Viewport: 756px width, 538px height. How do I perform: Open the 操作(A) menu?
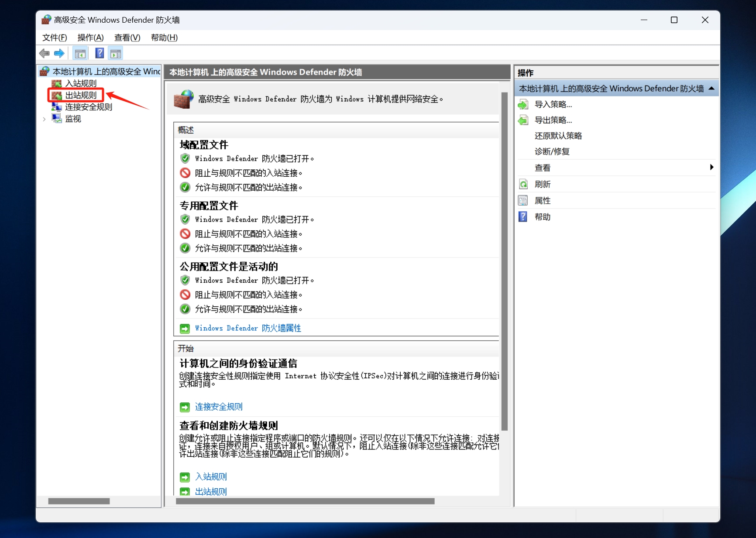(x=90, y=38)
